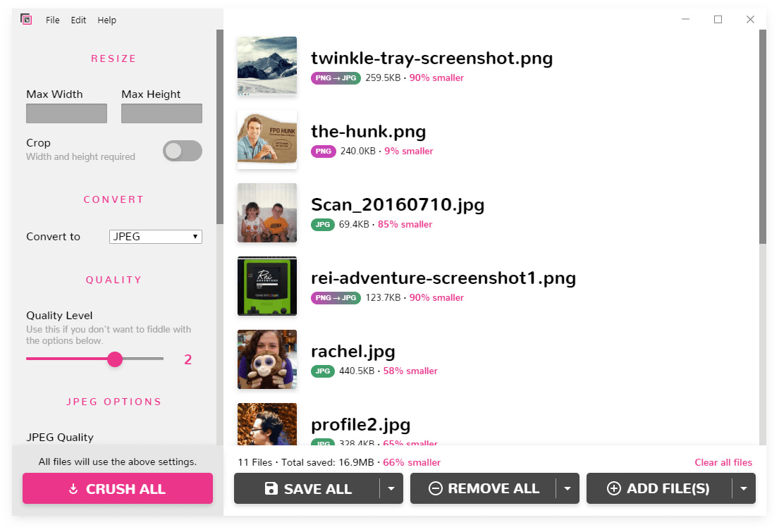Select the rachel.jpg thumbnail image
Image resolution: width=779 pixels, height=532 pixels.
[267, 359]
